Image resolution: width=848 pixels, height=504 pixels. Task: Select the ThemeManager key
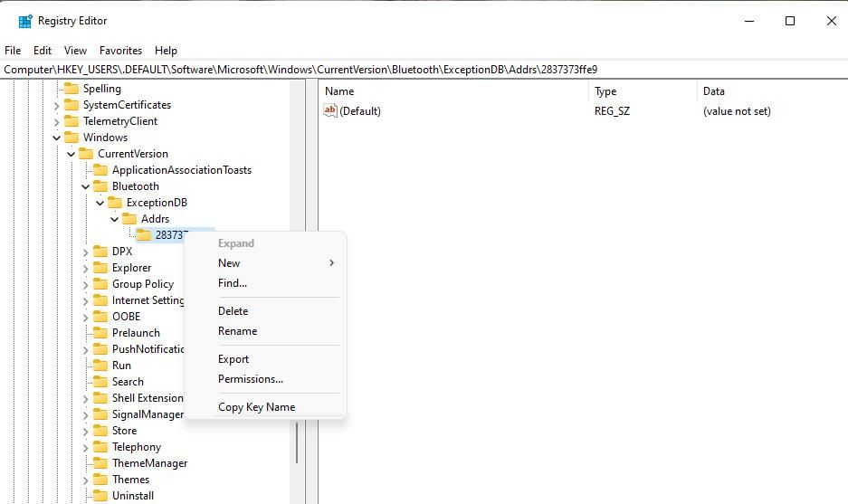click(x=150, y=463)
